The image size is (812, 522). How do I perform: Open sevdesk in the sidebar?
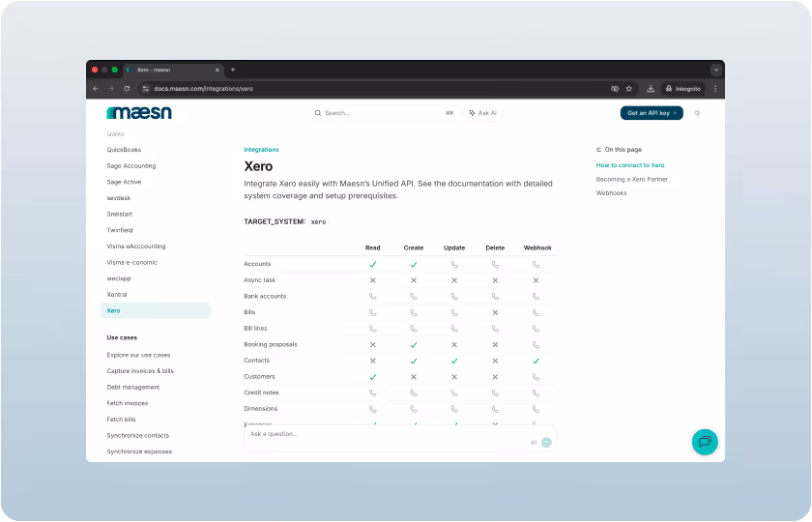click(119, 198)
